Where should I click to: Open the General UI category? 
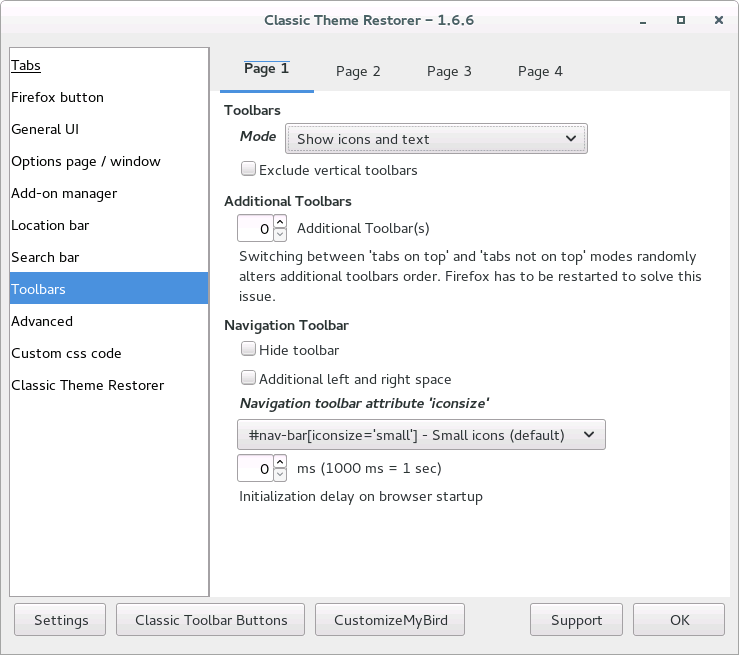109,130
